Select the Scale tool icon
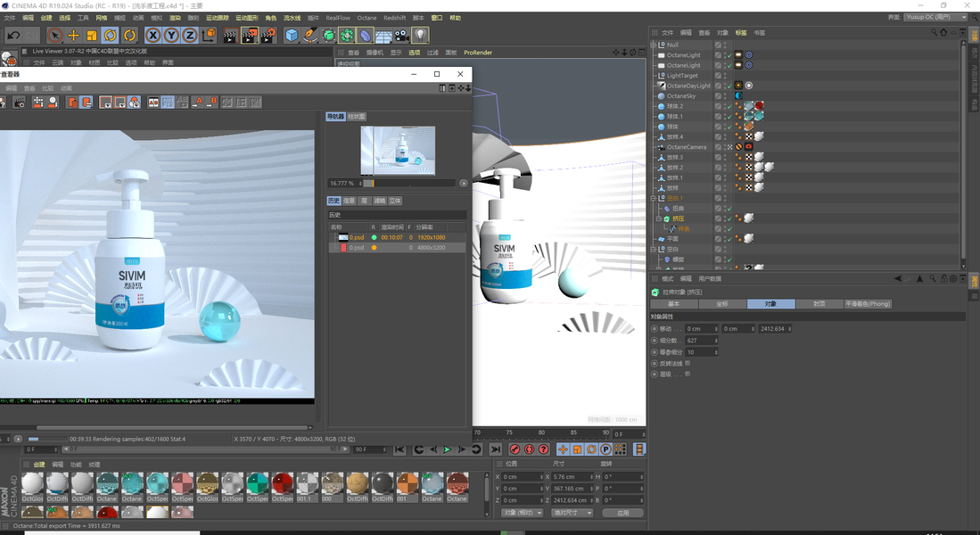The height and width of the screenshot is (535, 980). tap(92, 36)
